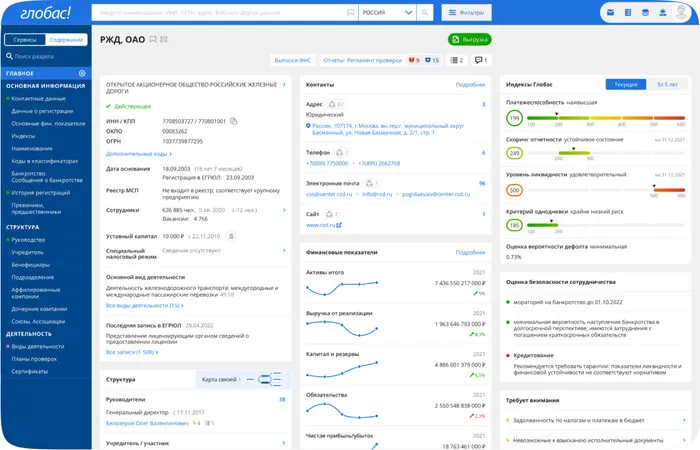Expand Дополнительные коды link
700x450 pixels.
tap(139, 154)
